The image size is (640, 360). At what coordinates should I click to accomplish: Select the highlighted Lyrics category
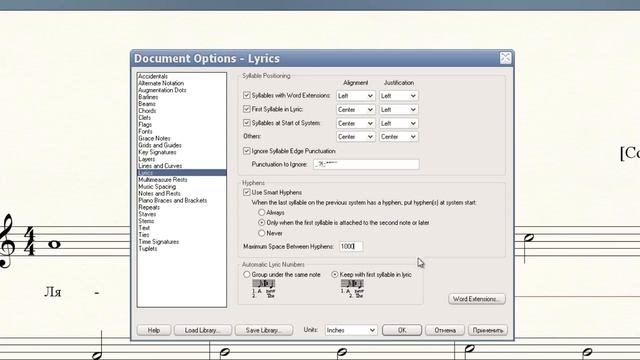[x=182, y=173]
